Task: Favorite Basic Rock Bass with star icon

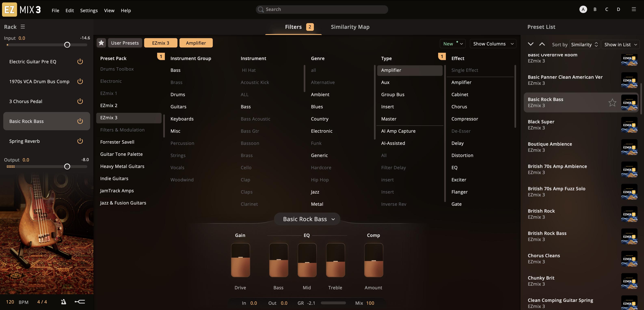Action: 612,102
